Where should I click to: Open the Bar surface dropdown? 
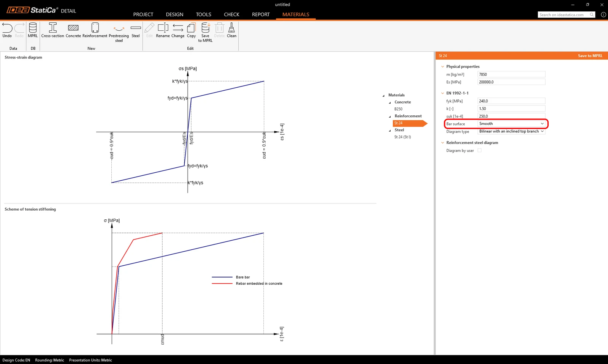511,124
